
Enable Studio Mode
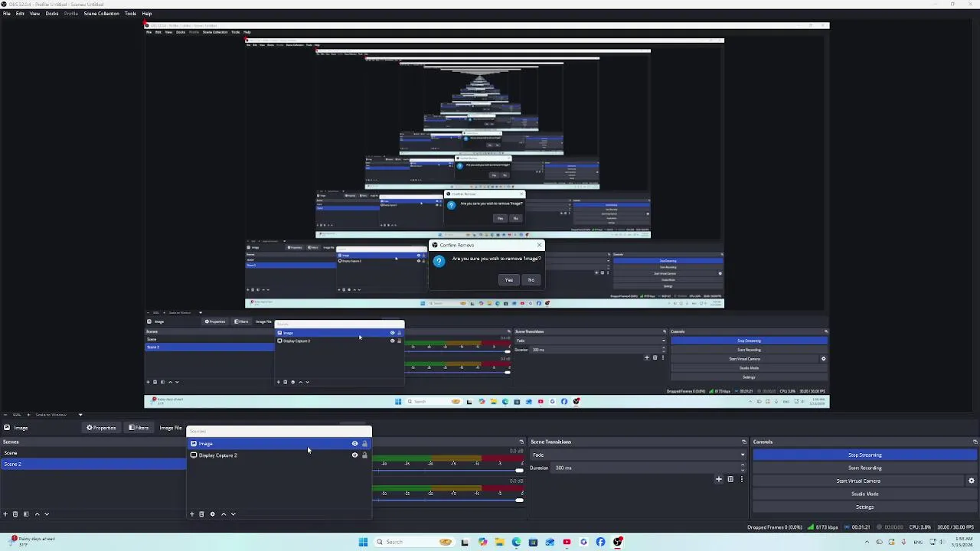point(864,494)
